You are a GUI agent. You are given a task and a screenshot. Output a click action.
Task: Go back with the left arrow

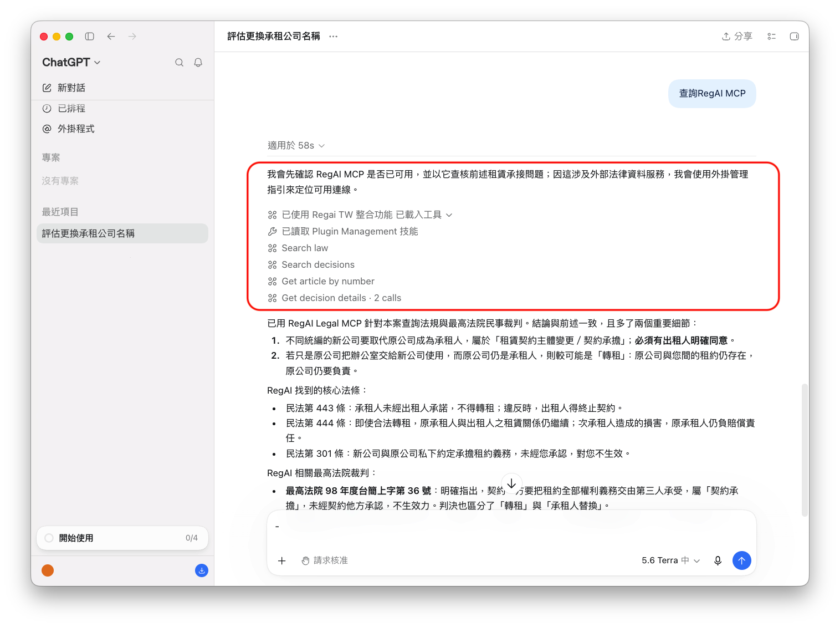[111, 37]
